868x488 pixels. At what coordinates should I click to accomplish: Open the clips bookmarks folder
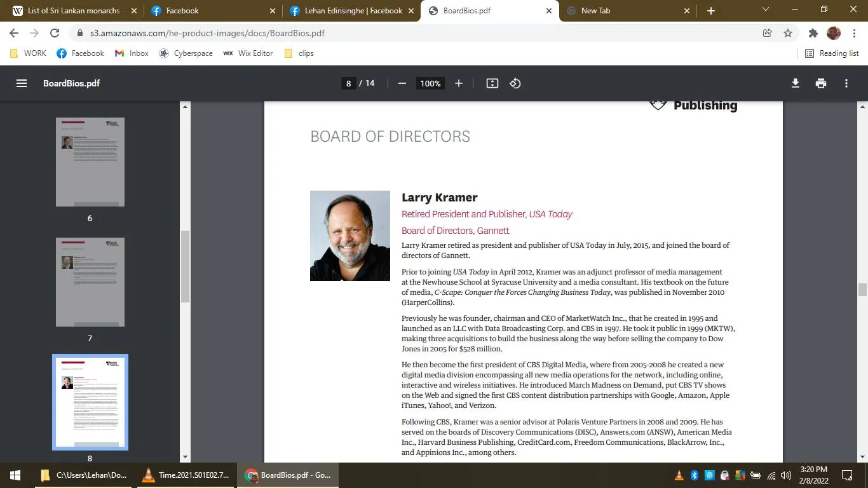pos(299,53)
